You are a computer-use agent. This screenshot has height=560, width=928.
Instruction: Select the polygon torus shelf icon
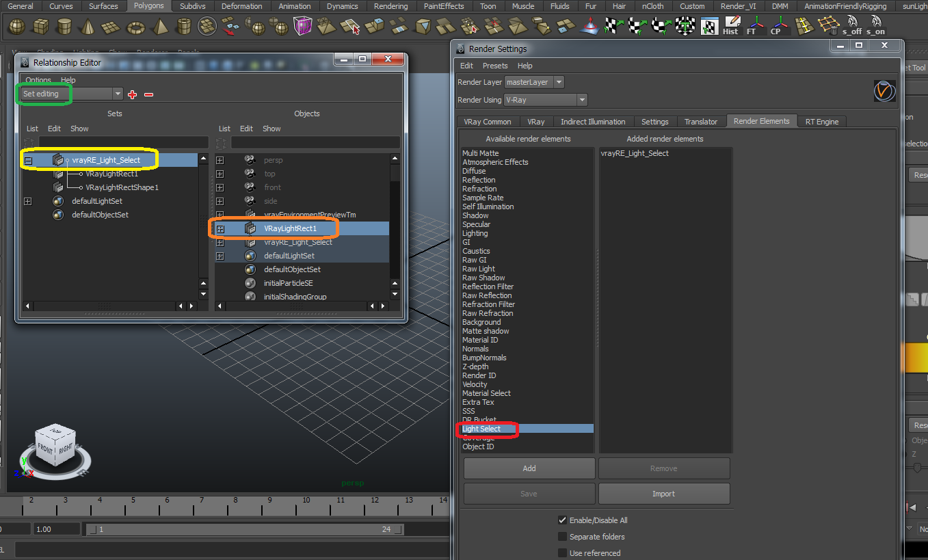pos(135,27)
